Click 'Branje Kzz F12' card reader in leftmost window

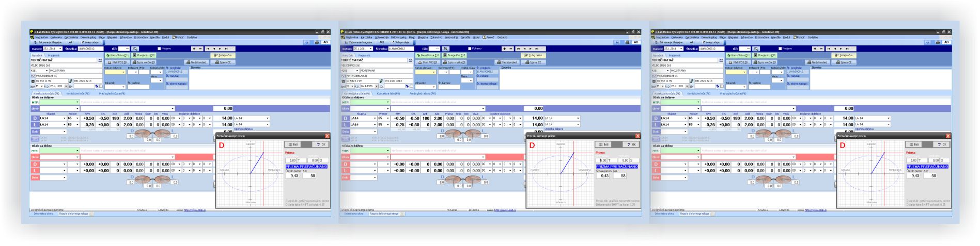(x=144, y=55)
